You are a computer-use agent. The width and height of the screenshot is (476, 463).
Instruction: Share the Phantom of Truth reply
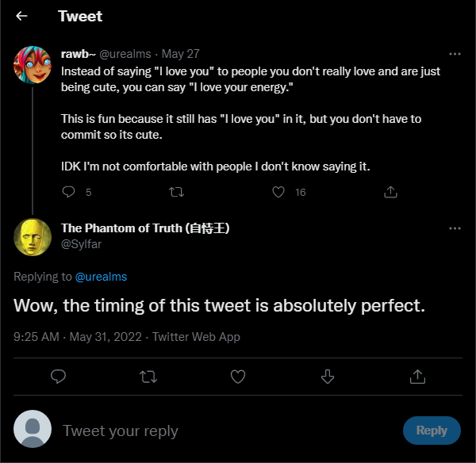(x=417, y=377)
